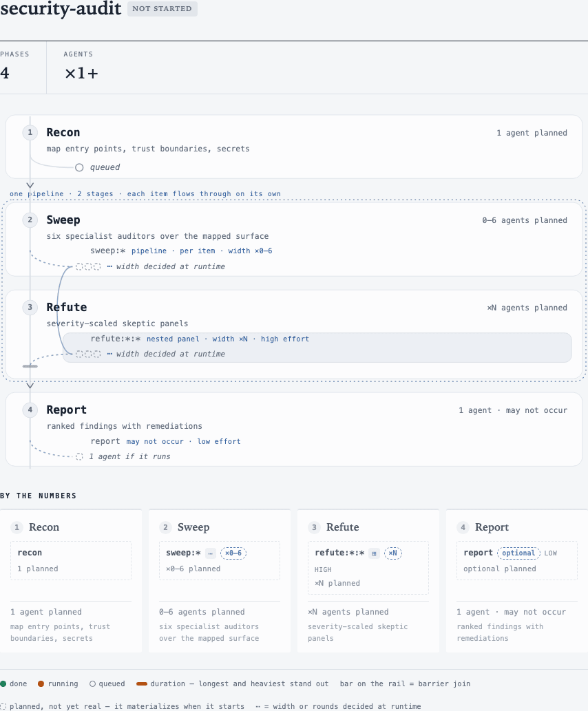Viewport: 588px width, 711px height.
Task: Click '×0–6 planned' in Sweep card
Action: point(193,569)
